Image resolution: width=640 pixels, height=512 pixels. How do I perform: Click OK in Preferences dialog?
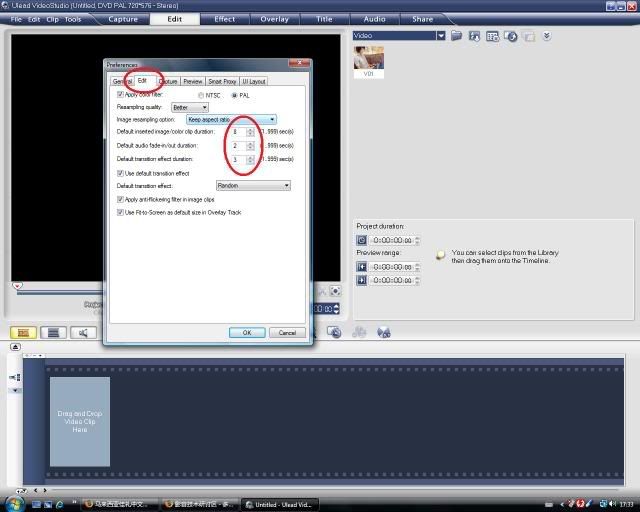[246, 332]
